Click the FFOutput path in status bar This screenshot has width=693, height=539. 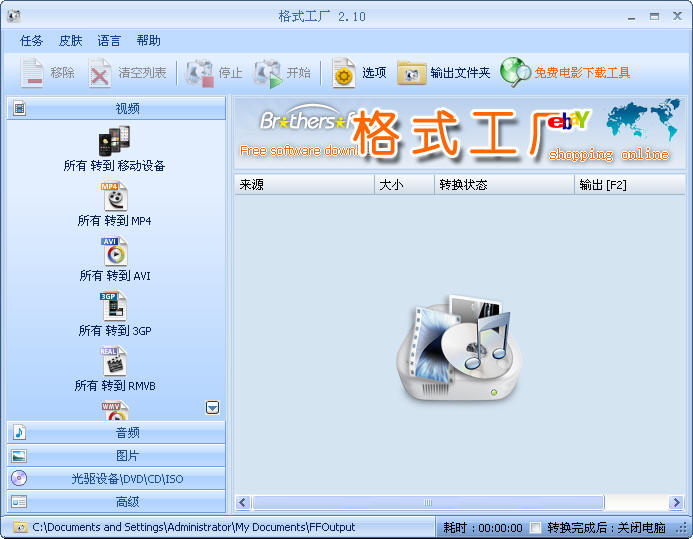click(194, 527)
